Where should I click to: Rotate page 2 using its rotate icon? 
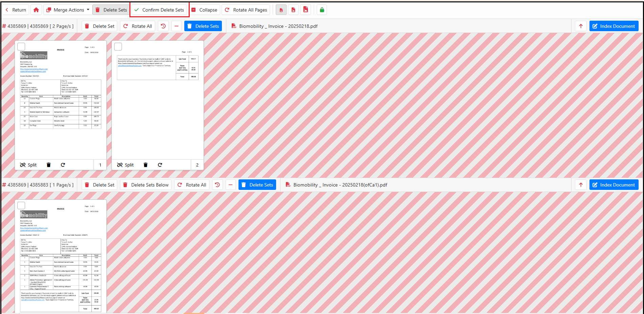(x=160, y=165)
